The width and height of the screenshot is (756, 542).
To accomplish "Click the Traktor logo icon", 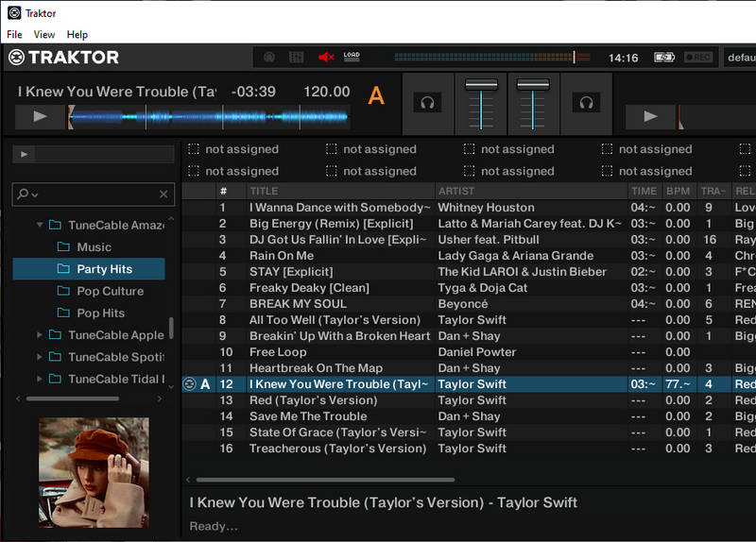I will [16, 58].
